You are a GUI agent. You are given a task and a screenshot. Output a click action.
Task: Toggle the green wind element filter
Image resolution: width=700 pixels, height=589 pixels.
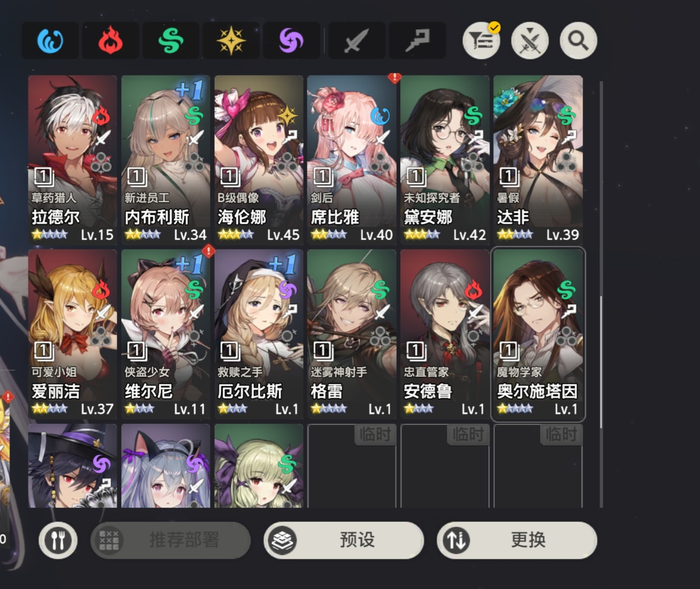171,41
